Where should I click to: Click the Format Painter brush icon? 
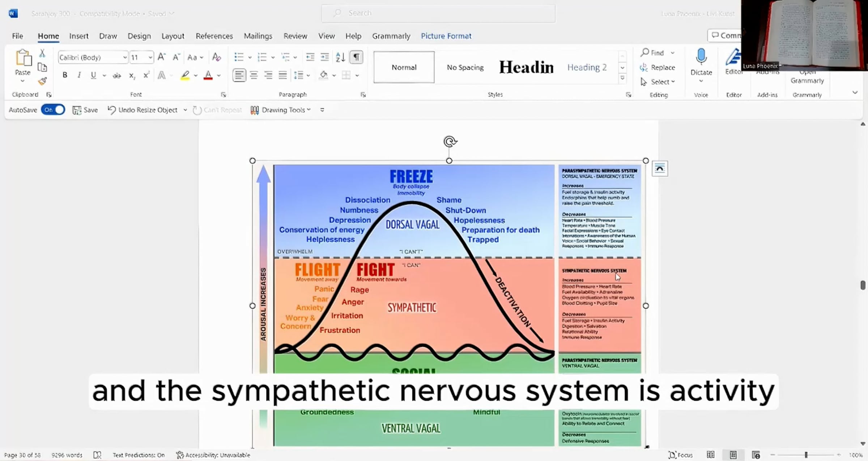pos(42,81)
